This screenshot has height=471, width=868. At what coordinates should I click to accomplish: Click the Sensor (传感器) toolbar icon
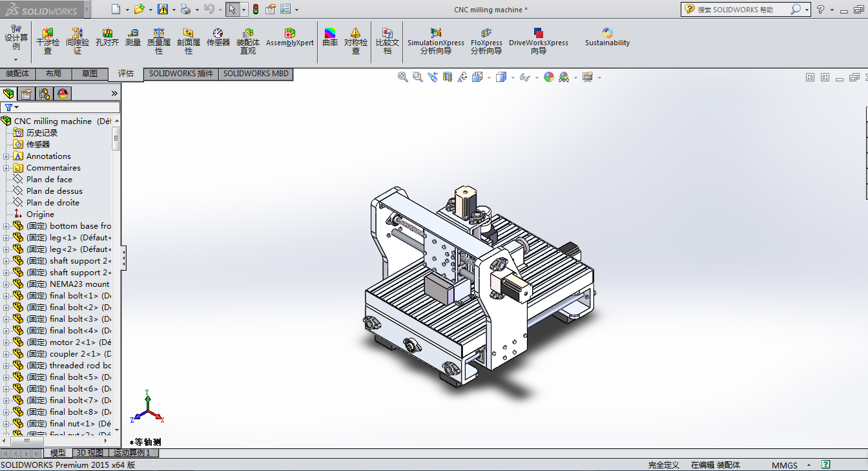(x=218, y=38)
